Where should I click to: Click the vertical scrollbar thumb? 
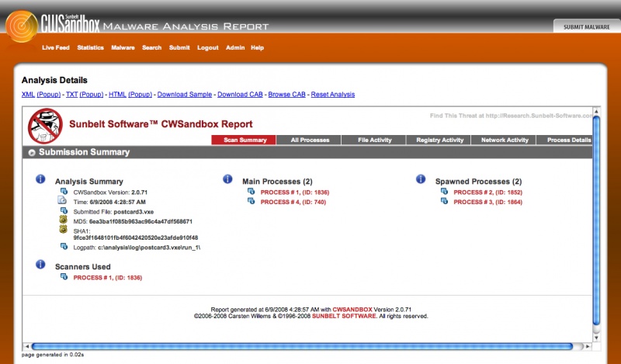596,220
